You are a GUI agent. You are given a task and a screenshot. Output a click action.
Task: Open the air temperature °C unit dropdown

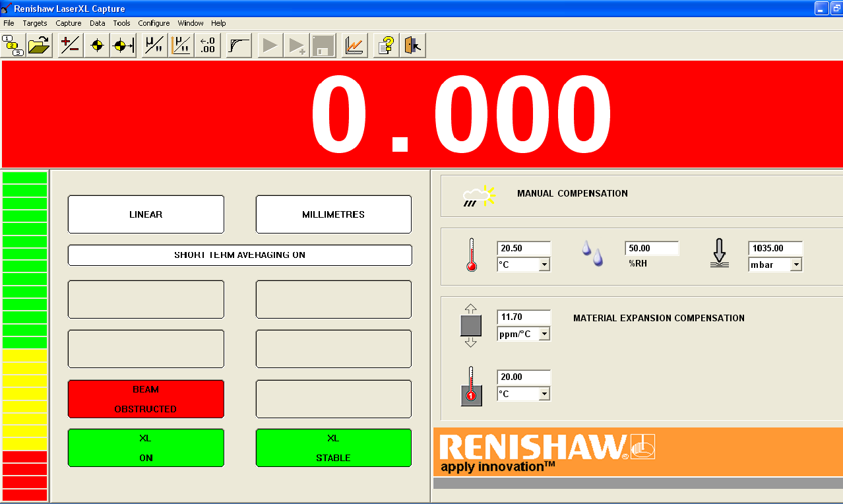[544, 265]
